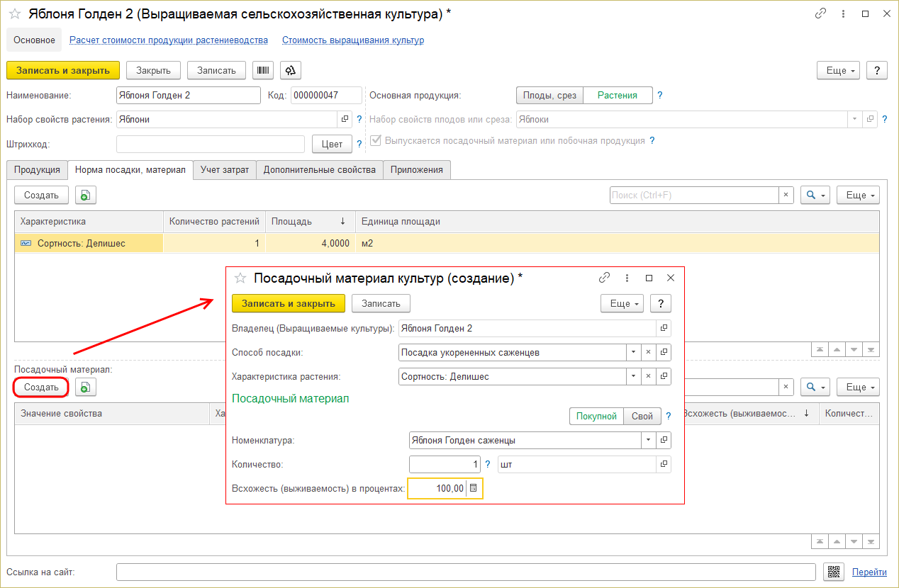Click the star favorite icon beside Яблоня Голден 2
Viewport: 899px width, 588px height.
(x=14, y=13)
